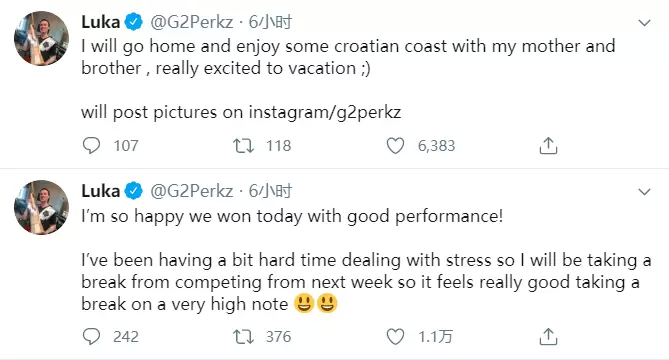The width and height of the screenshot is (669, 360).
Task: Retweet the tweet with 376 retweets
Action: 243,337
